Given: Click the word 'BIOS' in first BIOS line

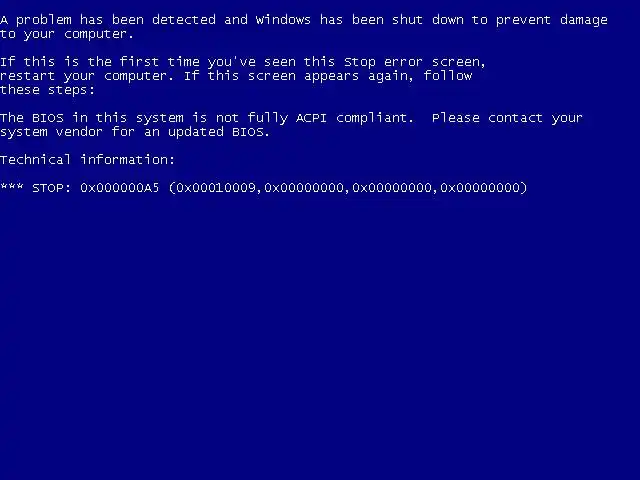Looking at the screenshot, I should click(x=48, y=118).
